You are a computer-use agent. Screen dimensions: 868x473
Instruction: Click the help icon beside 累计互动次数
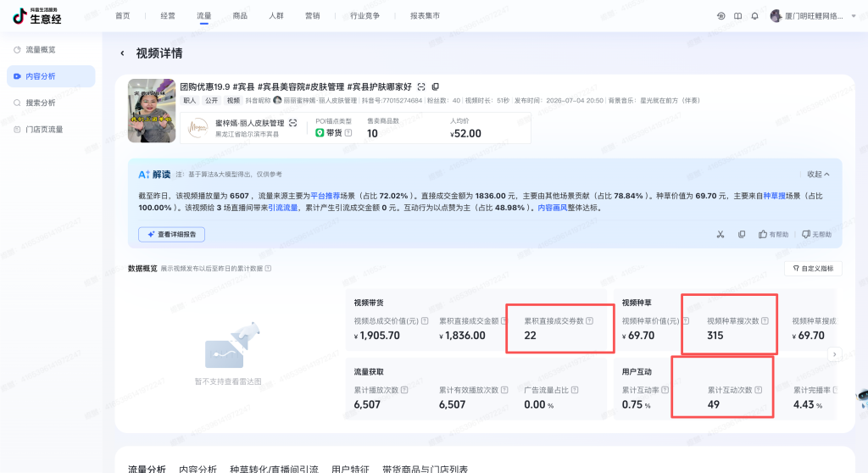tap(759, 390)
